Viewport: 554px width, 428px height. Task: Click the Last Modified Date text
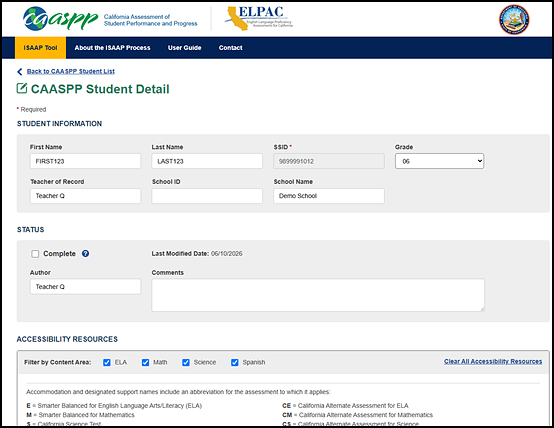(197, 254)
